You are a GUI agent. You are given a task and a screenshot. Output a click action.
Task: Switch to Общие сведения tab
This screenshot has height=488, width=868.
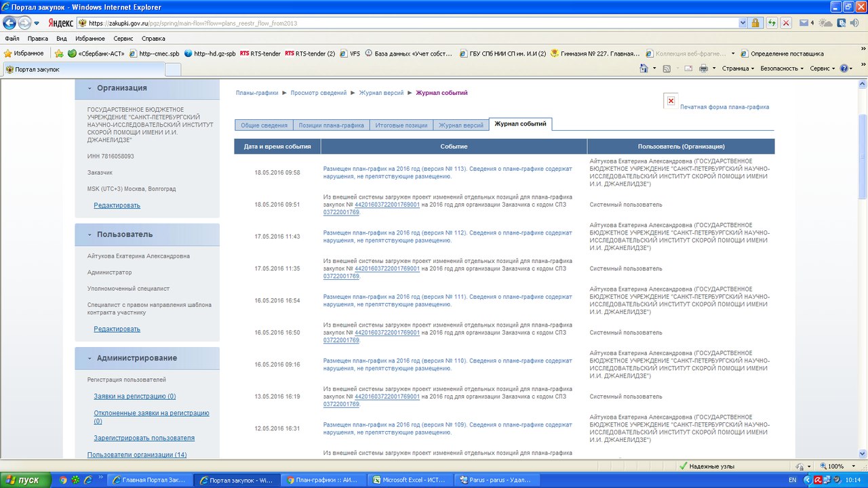pos(264,125)
